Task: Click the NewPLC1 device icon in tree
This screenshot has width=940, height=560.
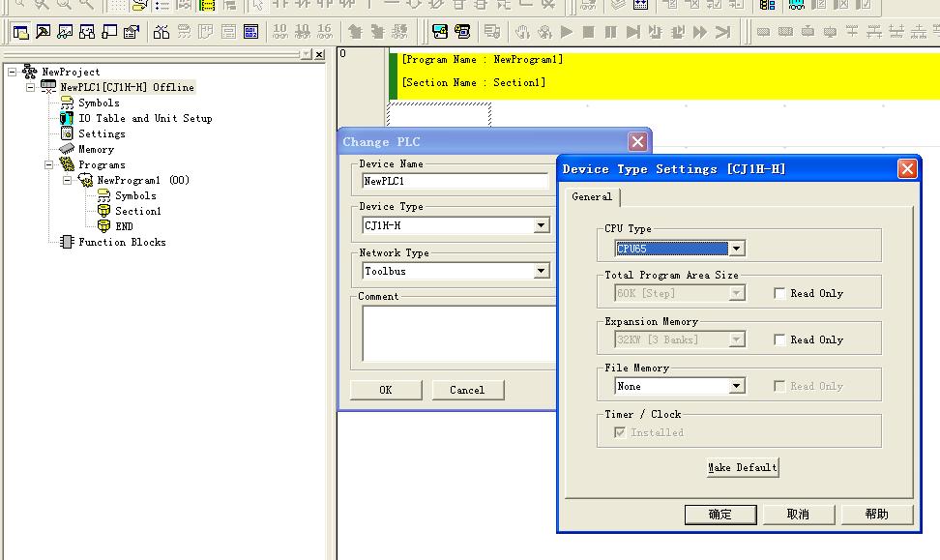Action: pos(48,87)
